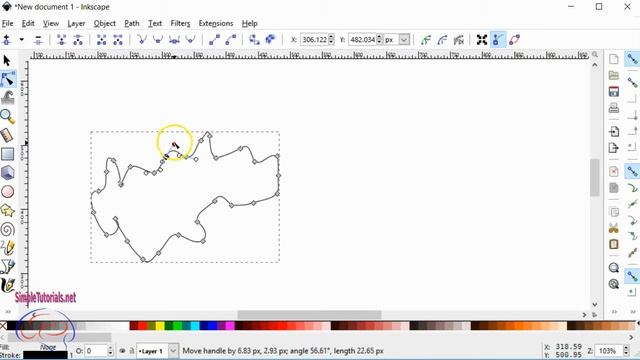The width and height of the screenshot is (640, 360).
Task: Click Convert stroke to path icon
Action: [270, 40]
